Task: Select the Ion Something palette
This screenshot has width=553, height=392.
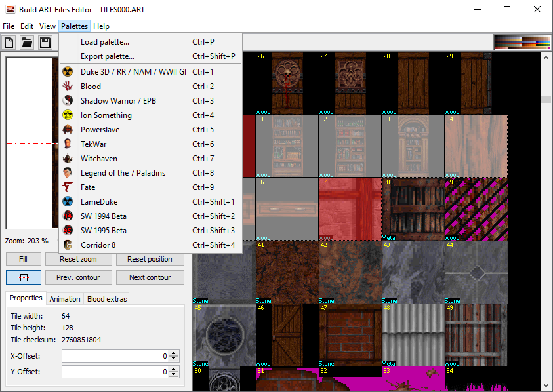Action: tap(151, 115)
